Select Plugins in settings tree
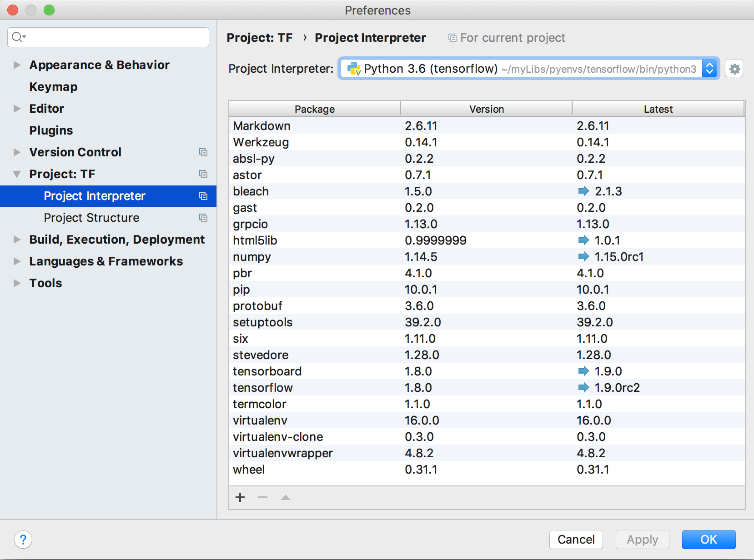The image size is (754, 560). click(x=51, y=130)
